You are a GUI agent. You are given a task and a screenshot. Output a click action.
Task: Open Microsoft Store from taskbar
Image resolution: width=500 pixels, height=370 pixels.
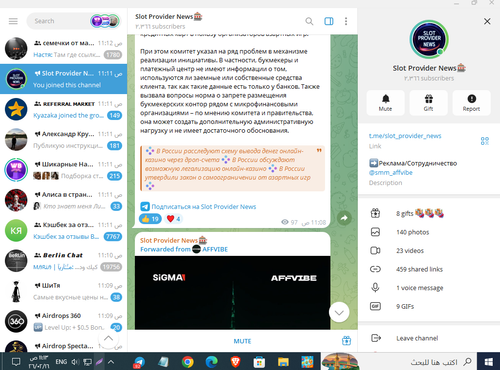click(x=259, y=362)
